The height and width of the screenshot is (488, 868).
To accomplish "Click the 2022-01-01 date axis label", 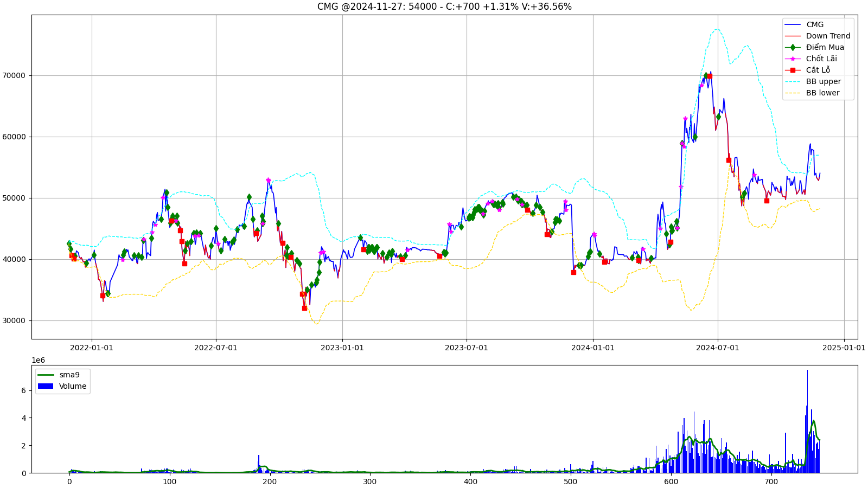I will pos(92,348).
